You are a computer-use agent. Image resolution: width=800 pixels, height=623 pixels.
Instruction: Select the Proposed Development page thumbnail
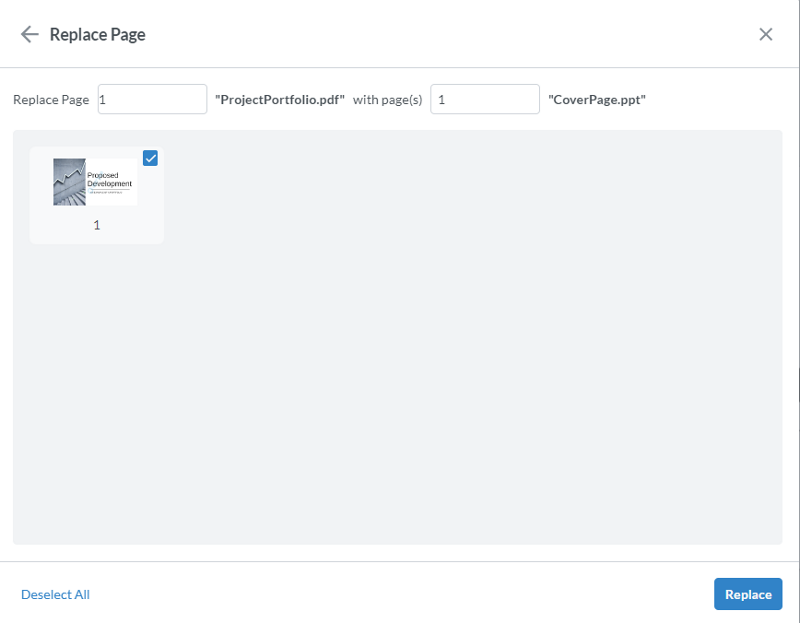(x=96, y=183)
